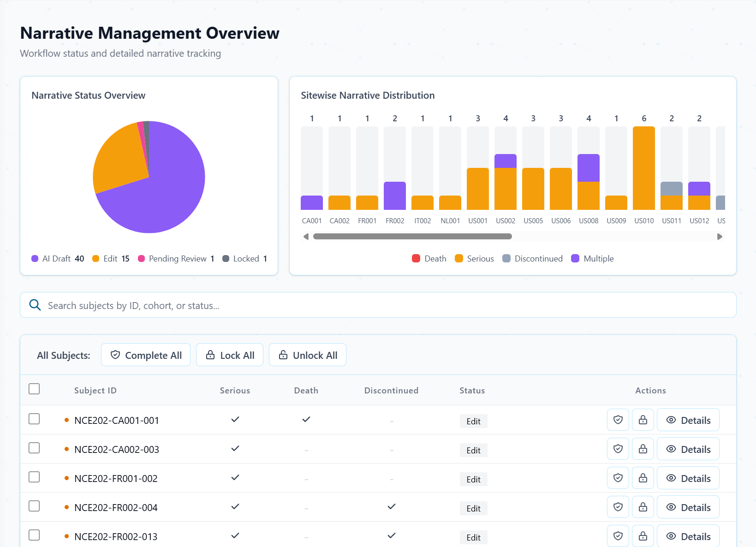
Task: Click the magnifier search icon
Action: 35,305
